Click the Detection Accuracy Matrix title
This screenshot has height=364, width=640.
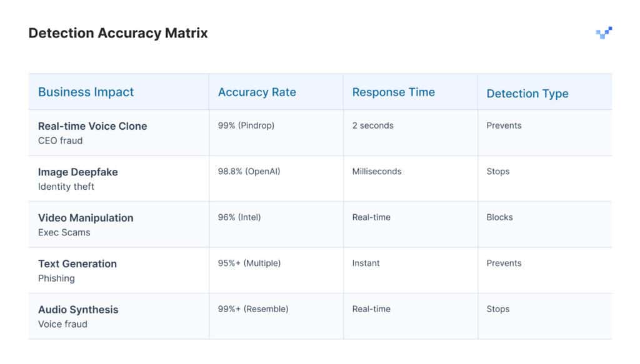118,33
